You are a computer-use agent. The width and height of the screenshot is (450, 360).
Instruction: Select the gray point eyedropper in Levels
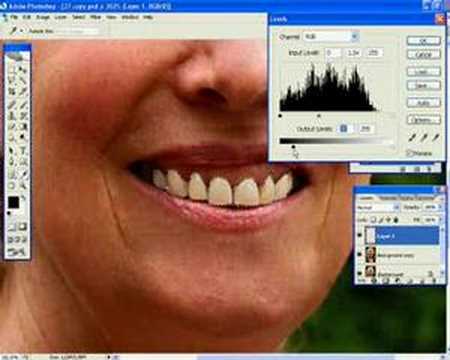tap(424, 137)
